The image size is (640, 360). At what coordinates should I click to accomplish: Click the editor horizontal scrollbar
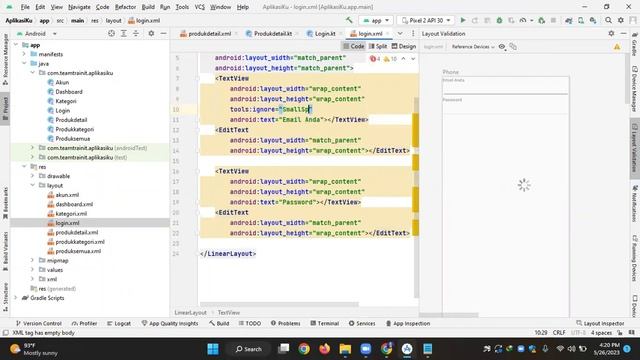point(279,304)
